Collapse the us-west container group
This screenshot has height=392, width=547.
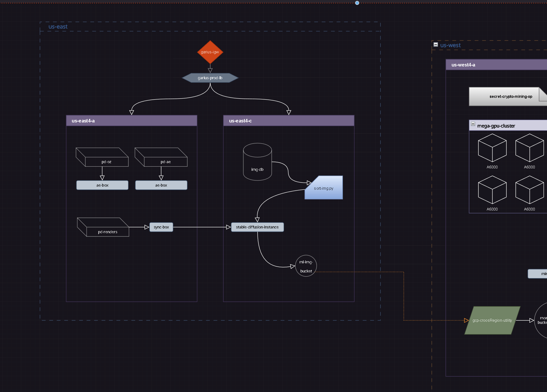point(436,45)
